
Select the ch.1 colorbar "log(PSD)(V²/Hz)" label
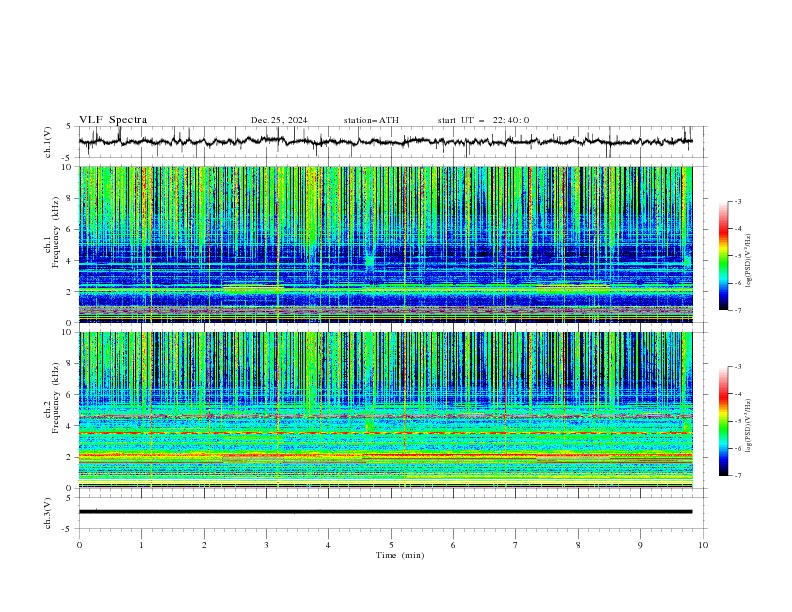coord(748,261)
